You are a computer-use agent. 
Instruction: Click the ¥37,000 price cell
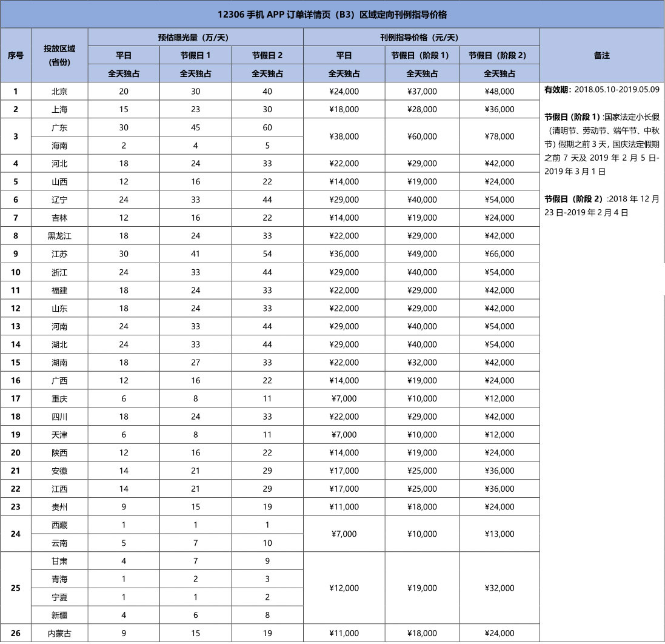click(x=422, y=91)
